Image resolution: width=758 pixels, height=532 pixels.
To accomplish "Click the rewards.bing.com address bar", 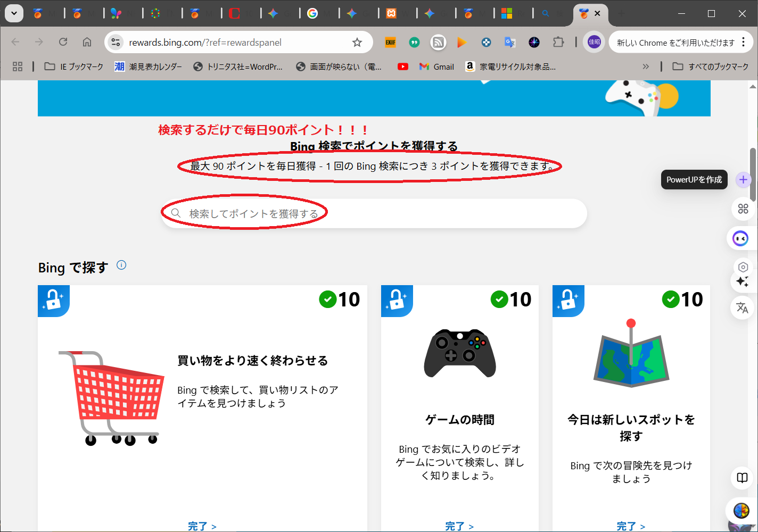I will point(238,43).
